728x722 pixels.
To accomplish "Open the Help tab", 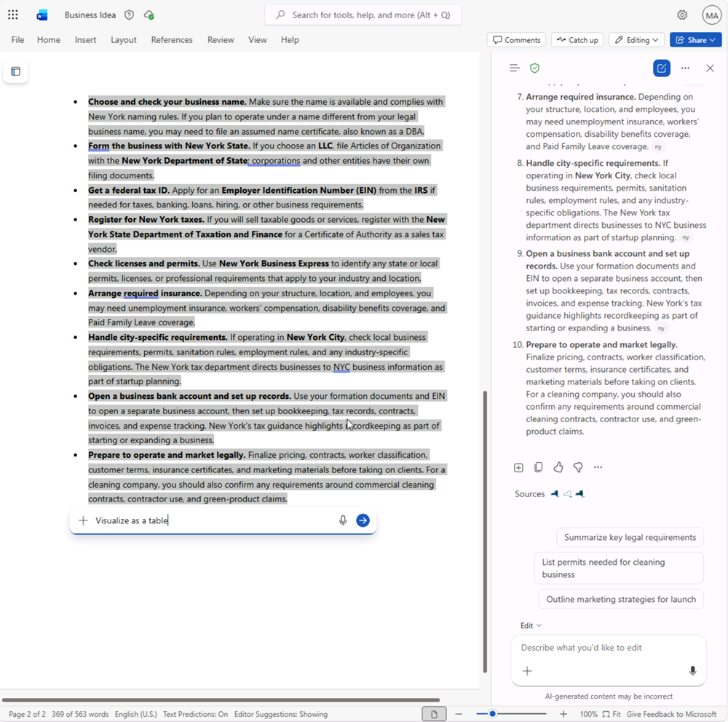I will tap(290, 40).
